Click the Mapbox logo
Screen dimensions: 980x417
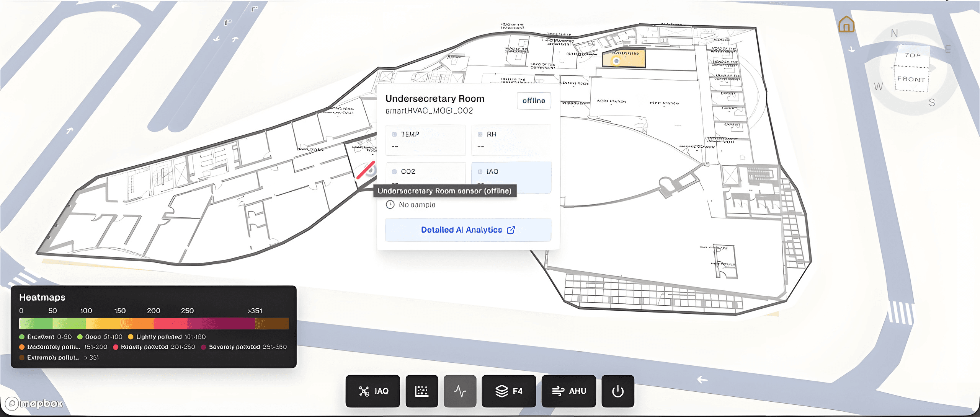click(34, 403)
